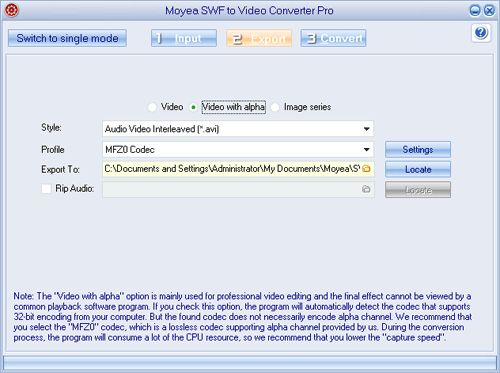Open help via the question mark icon

[x=481, y=33]
